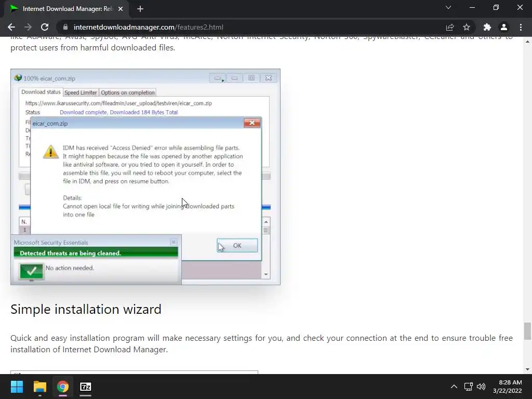Open Chrome extensions puzzle icon
Image resolution: width=532 pixels, height=399 pixels.
[x=487, y=27]
